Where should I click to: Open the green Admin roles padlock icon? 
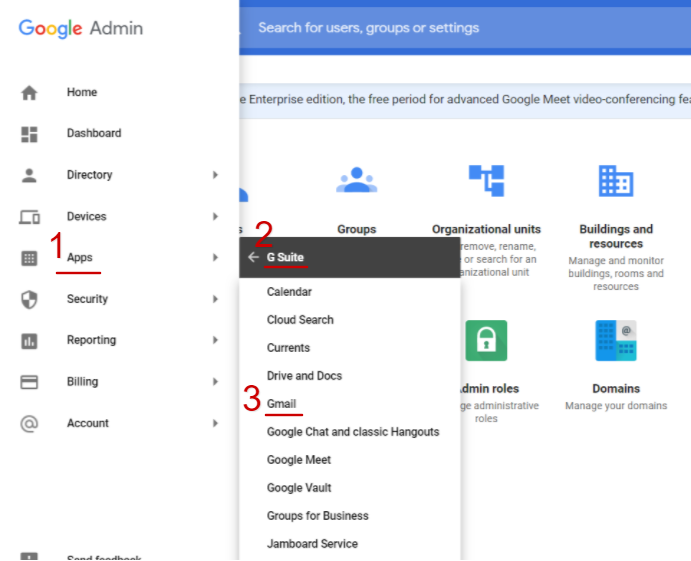[486, 340]
